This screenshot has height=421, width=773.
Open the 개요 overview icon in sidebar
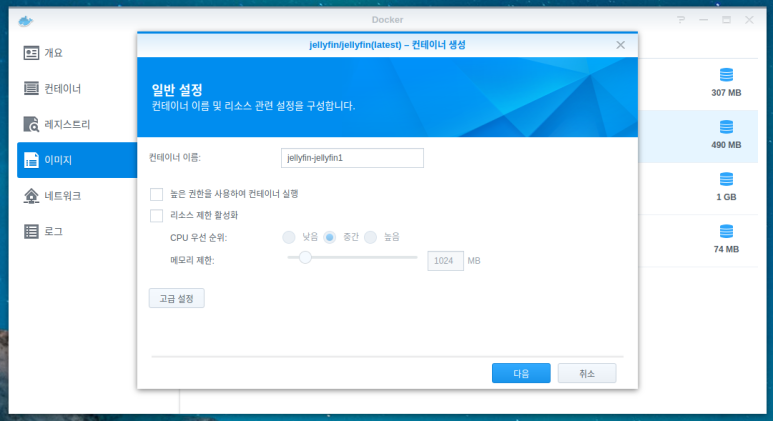(31, 53)
